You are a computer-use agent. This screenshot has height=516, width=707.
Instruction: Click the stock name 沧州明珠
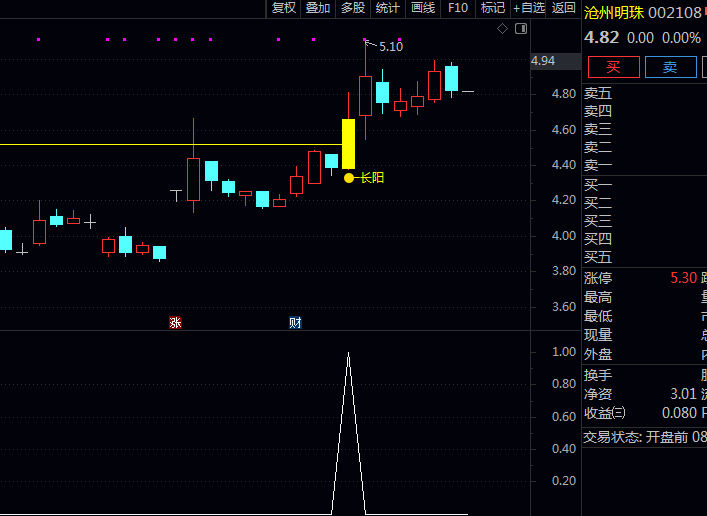tap(613, 12)
